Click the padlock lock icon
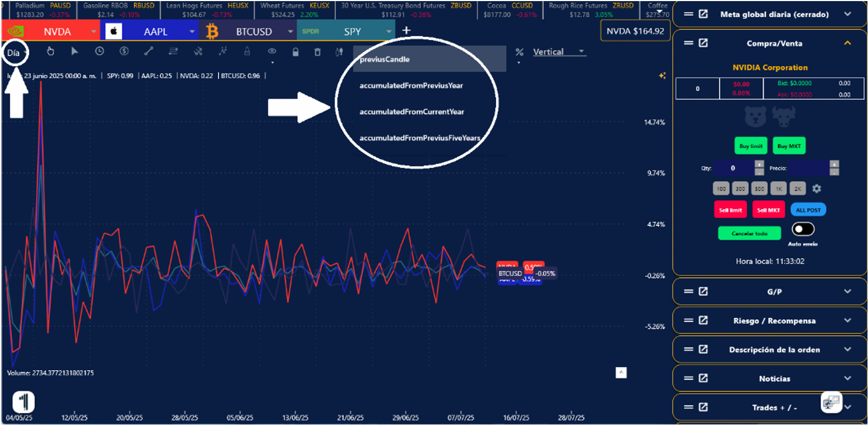Screen dimensions: 868x425 (x=295, y=52)
